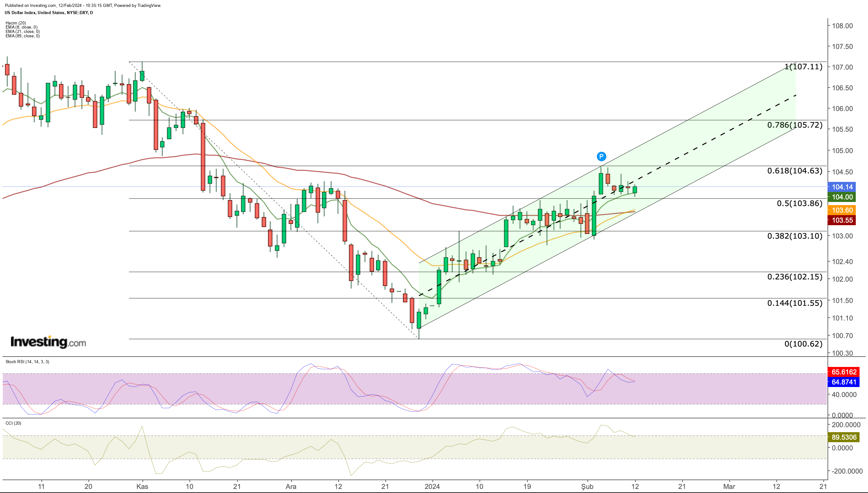
Task: Click the 105.50 price axis label
Action: pos(842,129)
